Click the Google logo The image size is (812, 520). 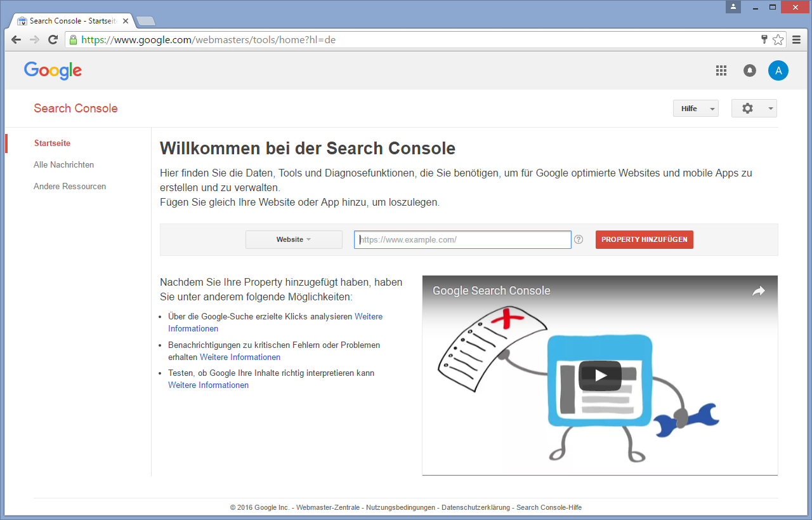coord(53,70)
